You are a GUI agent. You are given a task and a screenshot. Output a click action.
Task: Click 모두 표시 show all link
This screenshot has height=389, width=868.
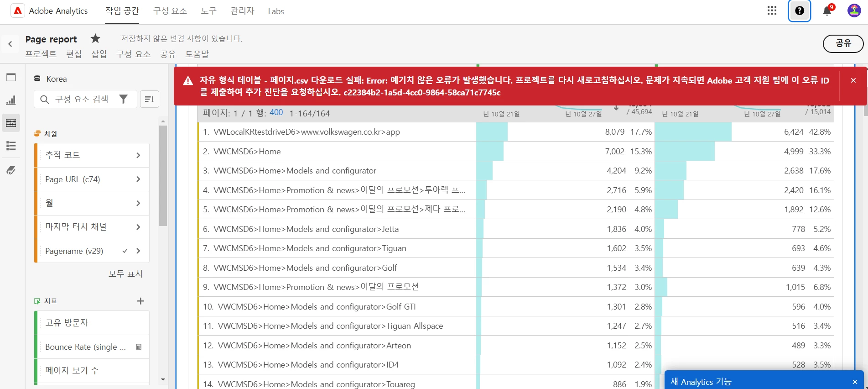[x=125, y=273]
